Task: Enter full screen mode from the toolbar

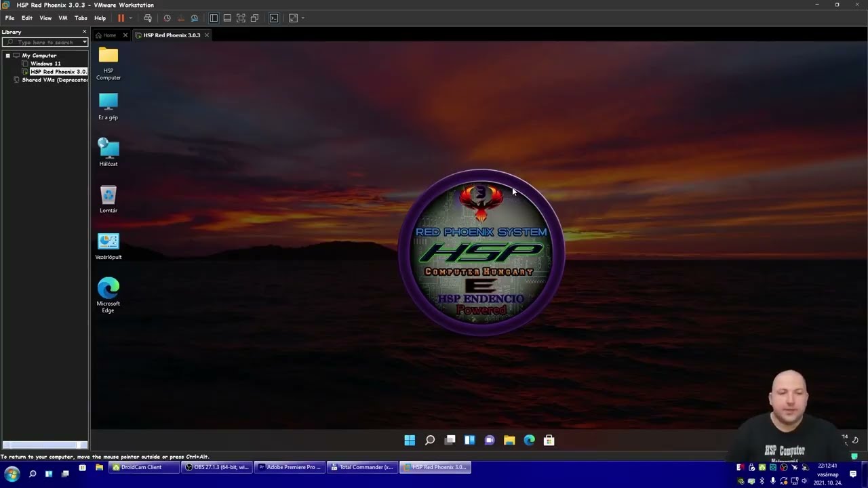Action: click(x=241, y=18)
